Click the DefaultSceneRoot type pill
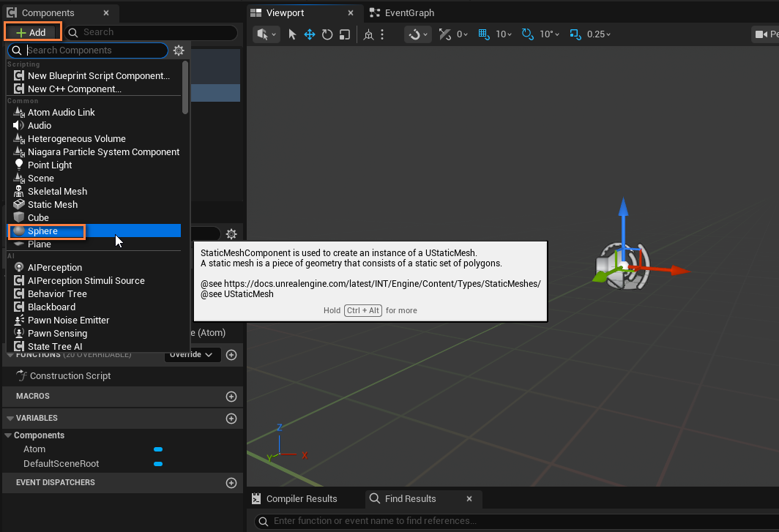The width and height of the screenshot is (779, 532). pos(158,464)
